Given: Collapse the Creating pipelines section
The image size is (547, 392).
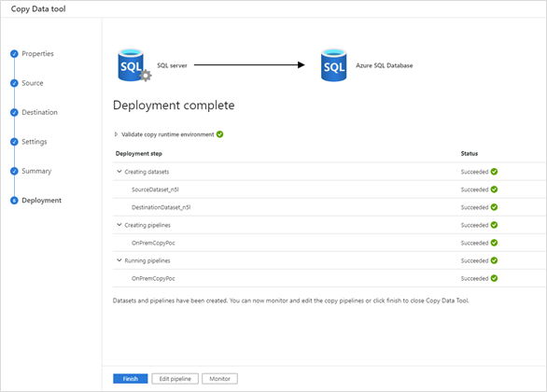Looking at the screenshot, I should pyautogui.click(x=119, y=225).
